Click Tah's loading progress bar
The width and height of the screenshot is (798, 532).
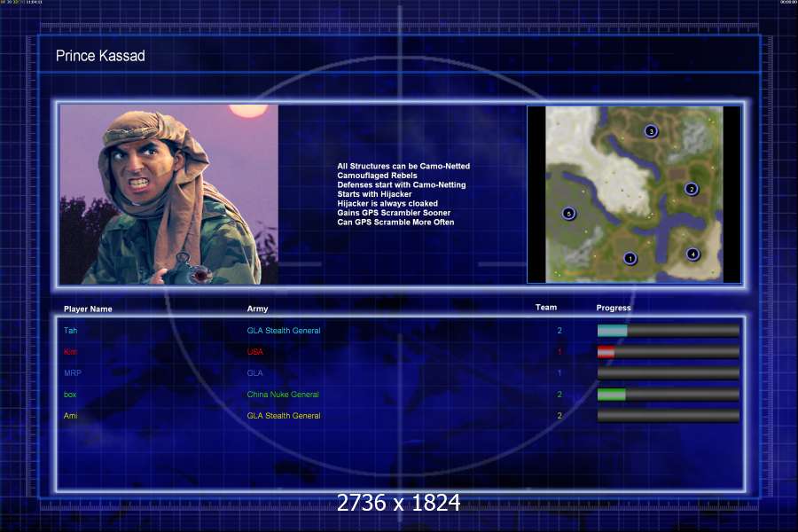click(x=669, y=331)
